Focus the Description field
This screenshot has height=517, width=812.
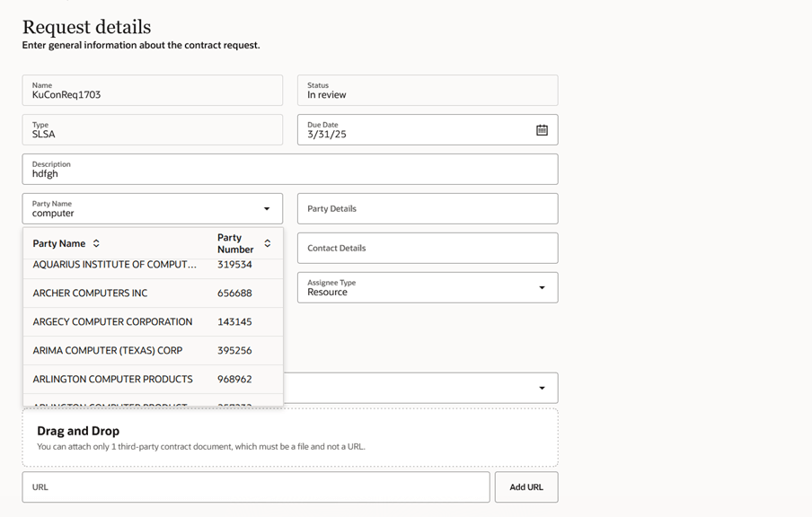click(289, 170)
